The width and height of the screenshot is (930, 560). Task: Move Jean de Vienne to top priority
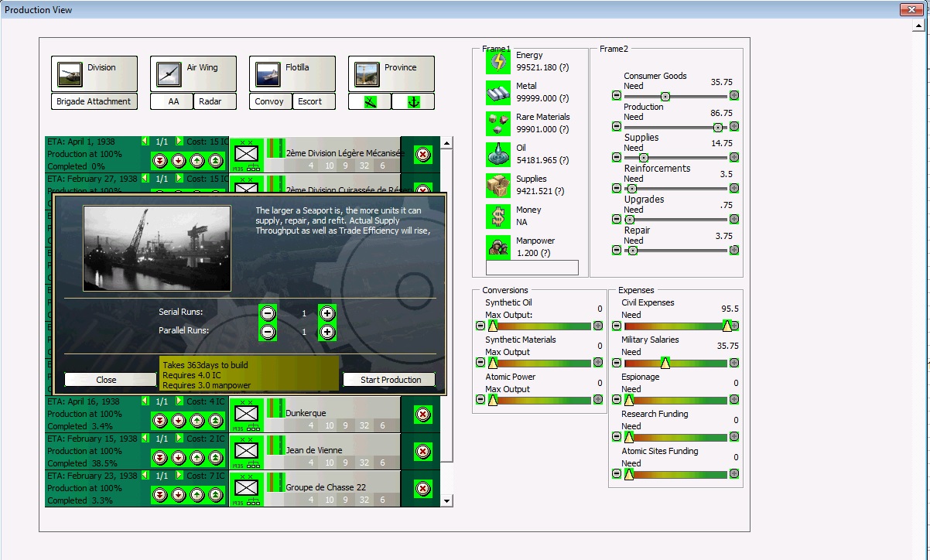tap(215, 457)
